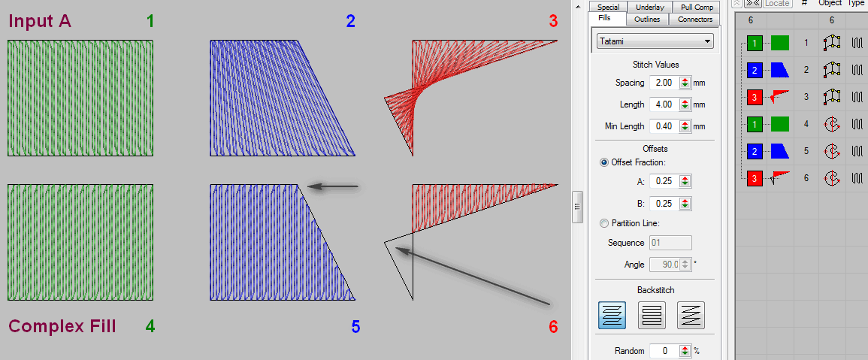The image size is (868, 360).
Task: Select green rectangle shape thumbnail in row 4
Action: point(780,123)
